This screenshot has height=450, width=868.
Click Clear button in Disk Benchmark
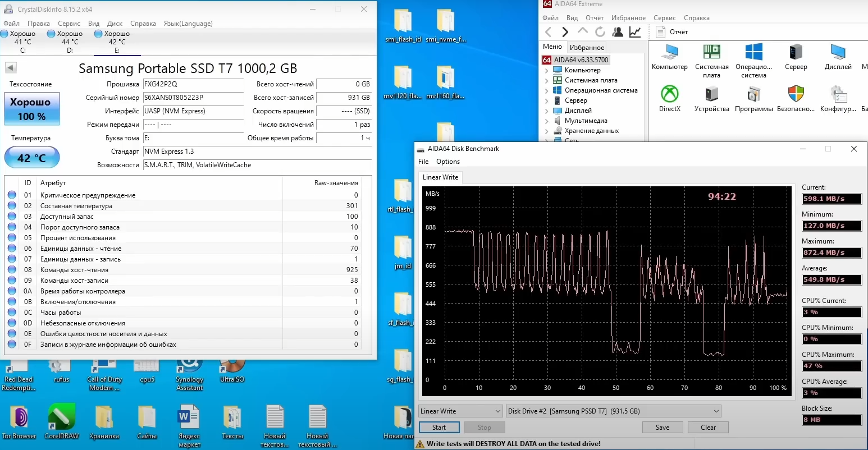[708, 428]
